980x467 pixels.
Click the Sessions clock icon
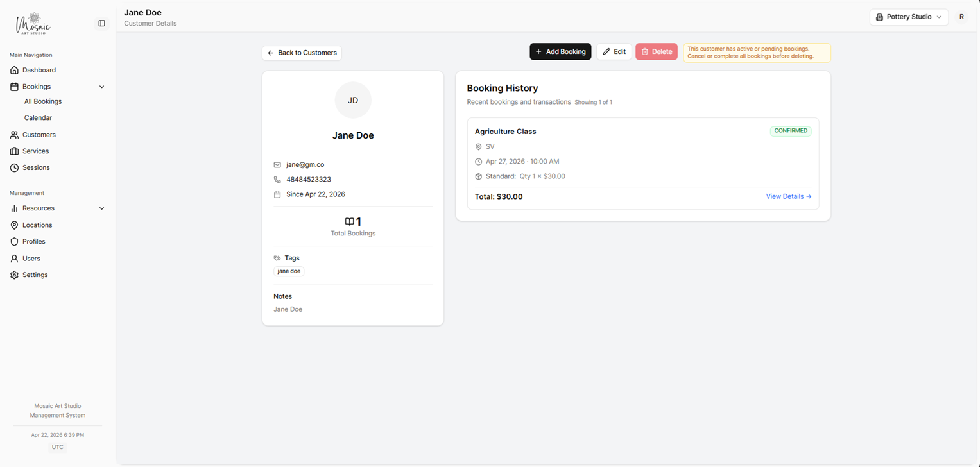point(13,167)
